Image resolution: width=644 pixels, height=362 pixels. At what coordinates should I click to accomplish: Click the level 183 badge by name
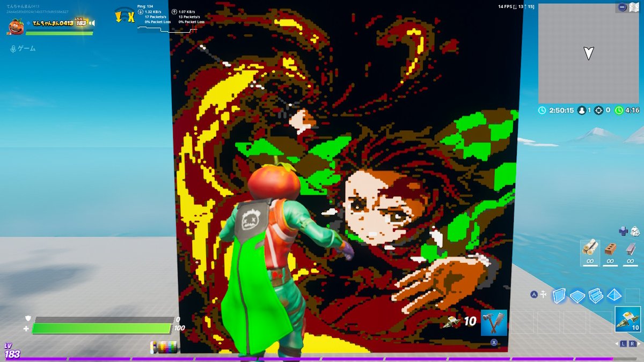(81, 23)
